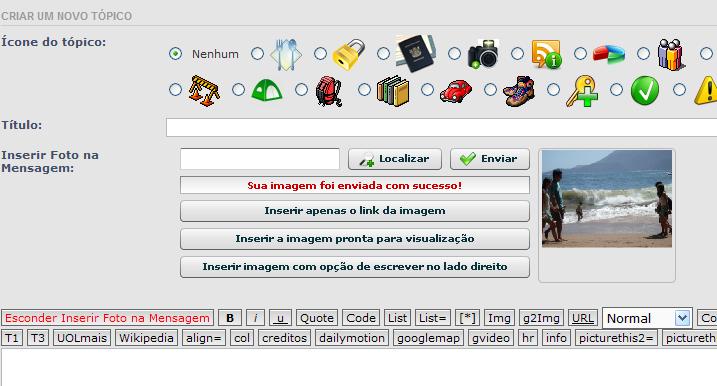717x386 pixels.
Task: Click the fork and knife topic icon
Action: click(x=286, y=54)
